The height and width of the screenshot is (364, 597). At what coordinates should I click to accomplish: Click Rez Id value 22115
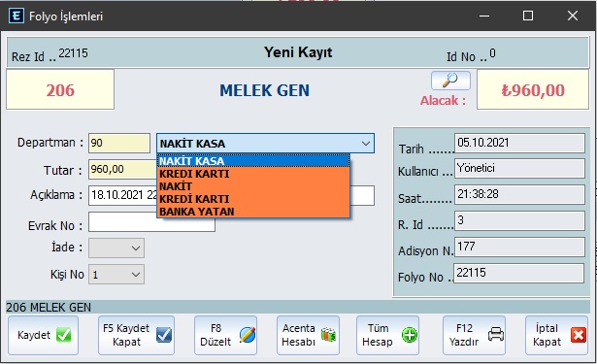pos(73,53)
